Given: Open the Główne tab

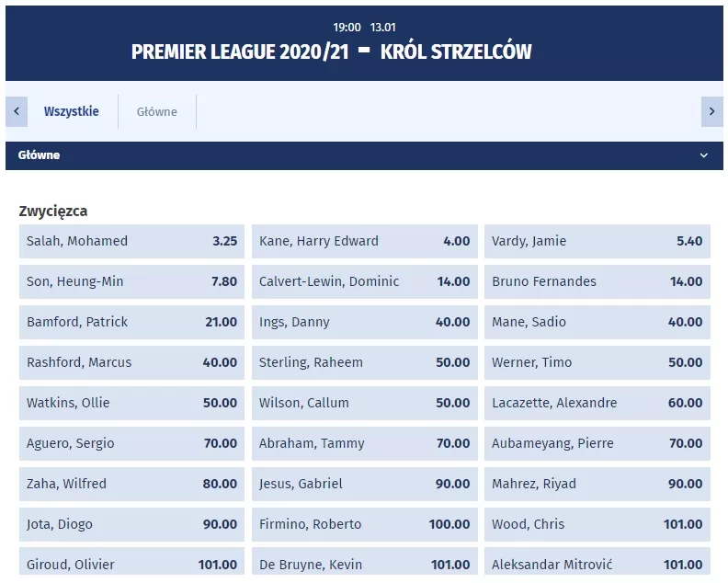Looking at the screenshot, I should click(x=157, y=112).
